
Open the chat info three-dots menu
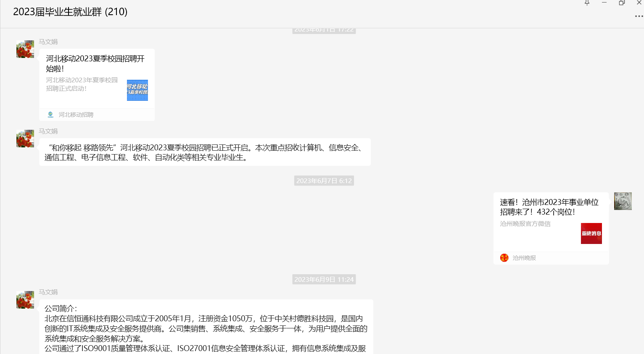tap(639, 16)
